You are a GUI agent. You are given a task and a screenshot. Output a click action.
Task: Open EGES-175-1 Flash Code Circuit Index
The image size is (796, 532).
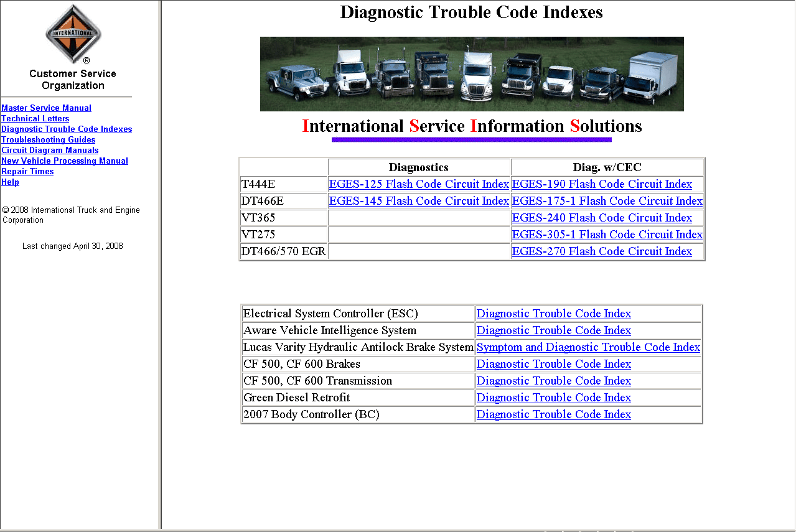607,201
